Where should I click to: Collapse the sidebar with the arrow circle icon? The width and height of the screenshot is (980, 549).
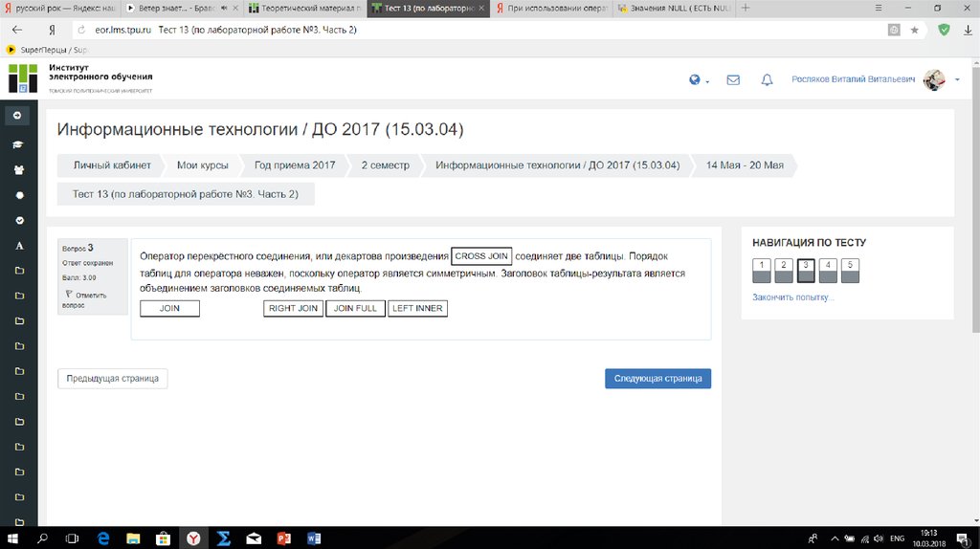[17, 116]
